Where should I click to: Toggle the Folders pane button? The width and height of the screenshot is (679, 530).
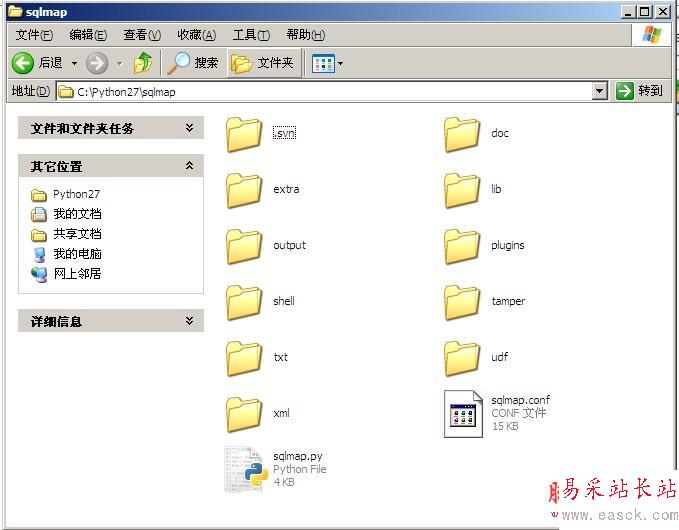coord(264,63)
